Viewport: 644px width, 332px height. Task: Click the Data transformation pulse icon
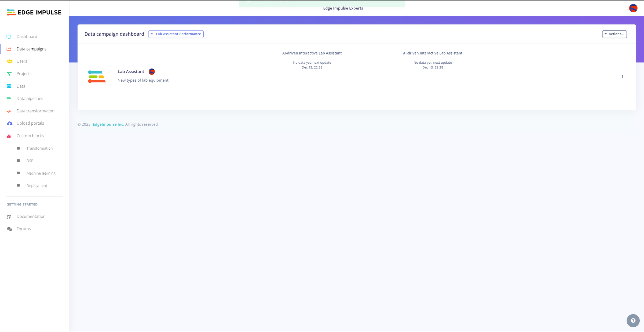9,111
